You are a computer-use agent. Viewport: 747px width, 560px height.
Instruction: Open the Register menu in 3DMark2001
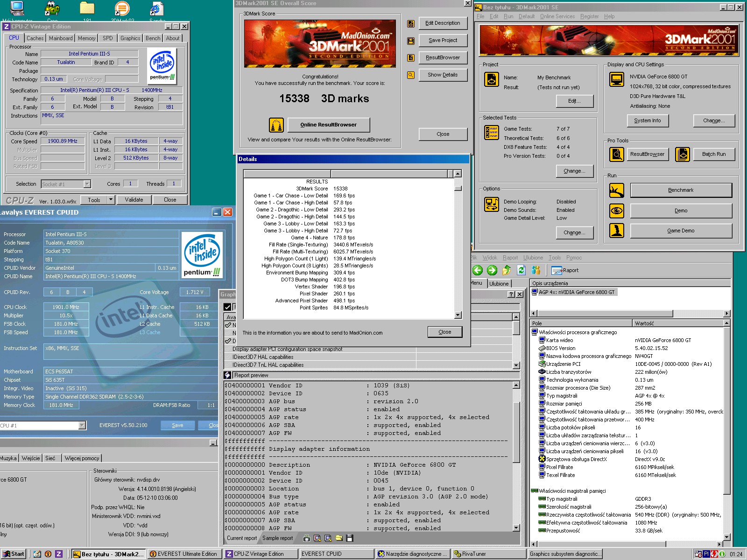(x=589, y=16)
